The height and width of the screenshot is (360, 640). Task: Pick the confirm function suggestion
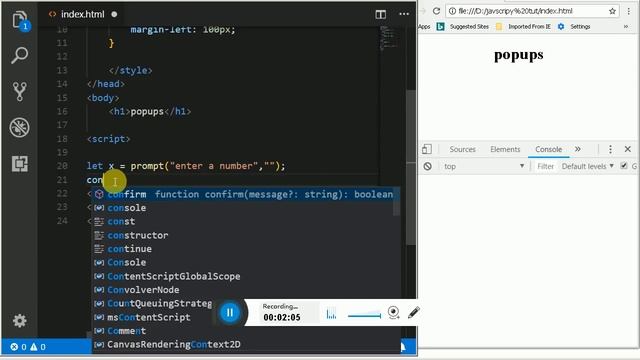click(245, 194)
